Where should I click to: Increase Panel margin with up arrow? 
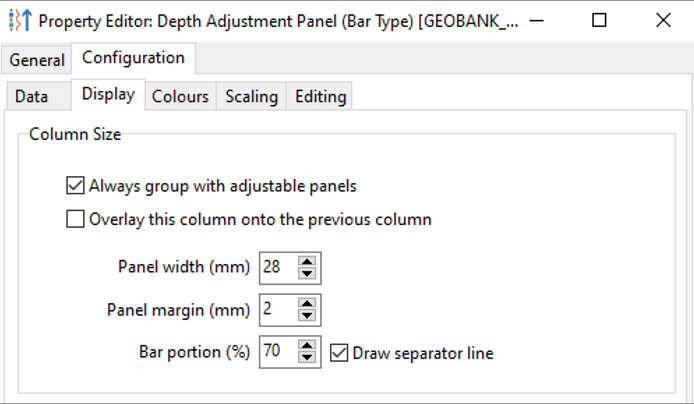pos(308,304)
